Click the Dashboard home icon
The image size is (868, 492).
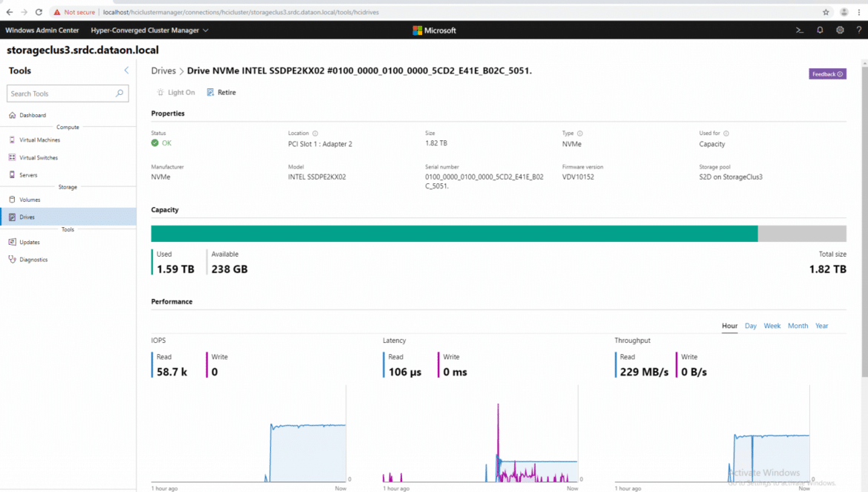coord(12,115)
